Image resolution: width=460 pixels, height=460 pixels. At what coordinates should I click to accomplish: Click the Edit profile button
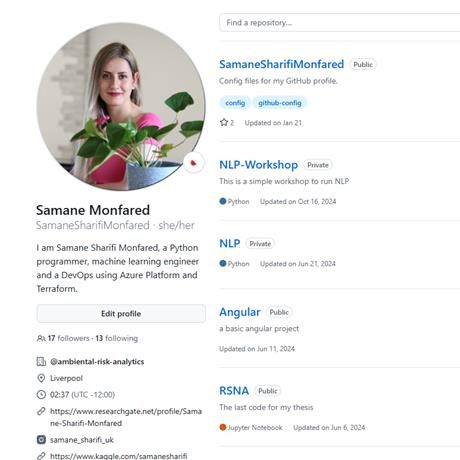click(x=121, y=314)
